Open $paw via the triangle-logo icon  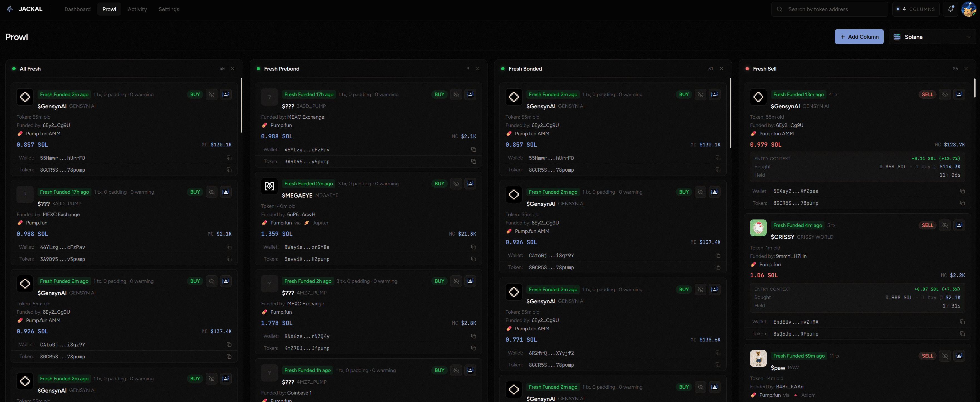tap(959, 356)
